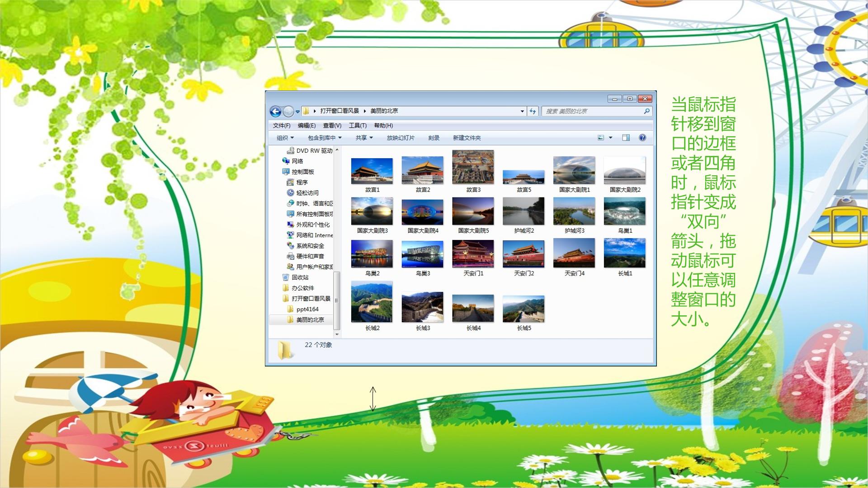Click the Forward navigation arrow
The height and width of the screenshot is (488, 868).
pos(288,111)
